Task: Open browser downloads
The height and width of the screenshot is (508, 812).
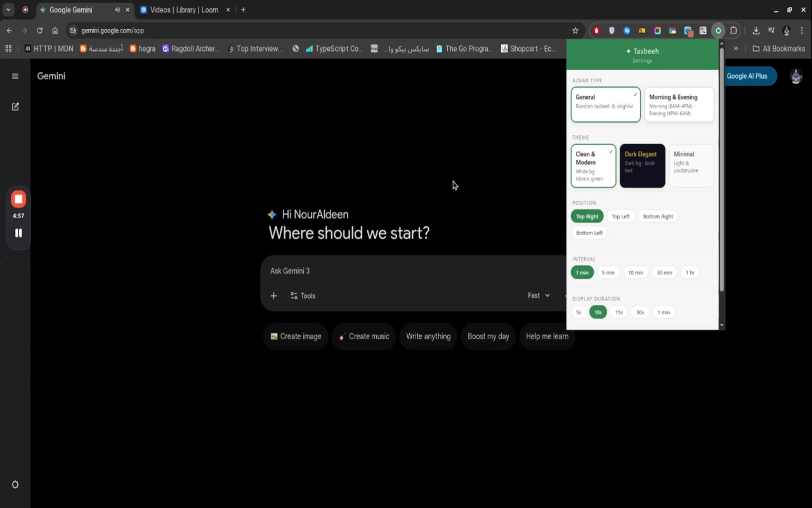Action: pos(756,30)
